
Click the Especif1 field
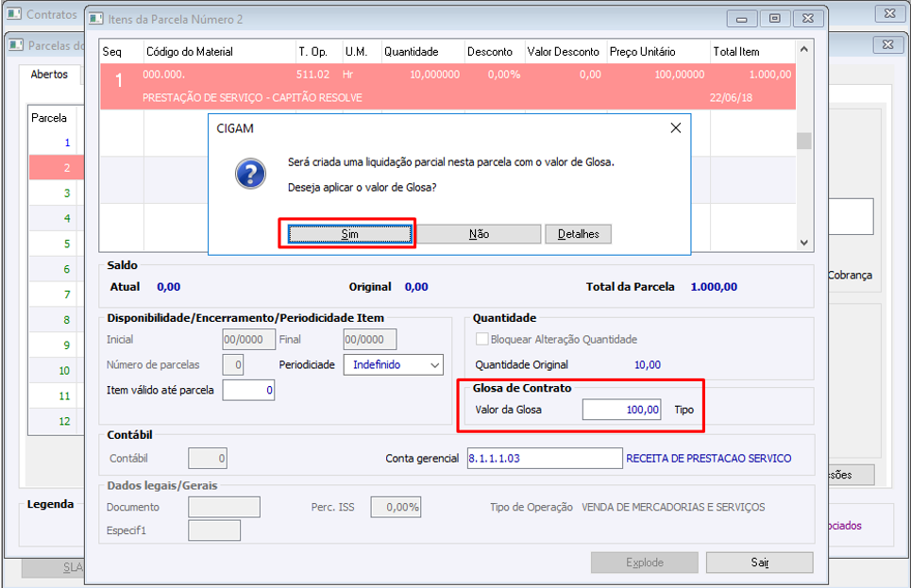point(213,530)
